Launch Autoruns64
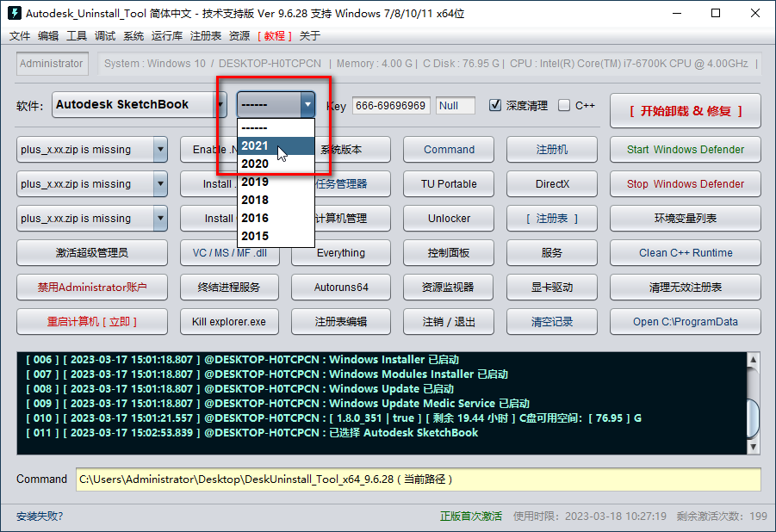The height and width of the screenshot is (532, 776). (341, 287)
